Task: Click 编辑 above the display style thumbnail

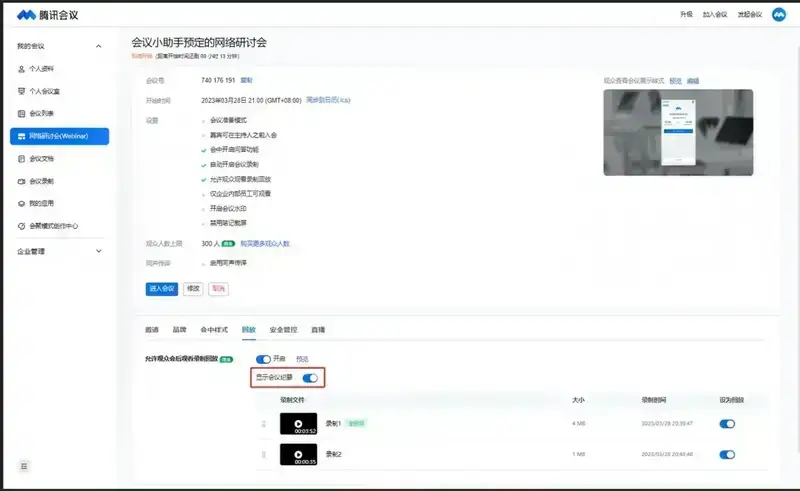Action: [x=693, y=81]
